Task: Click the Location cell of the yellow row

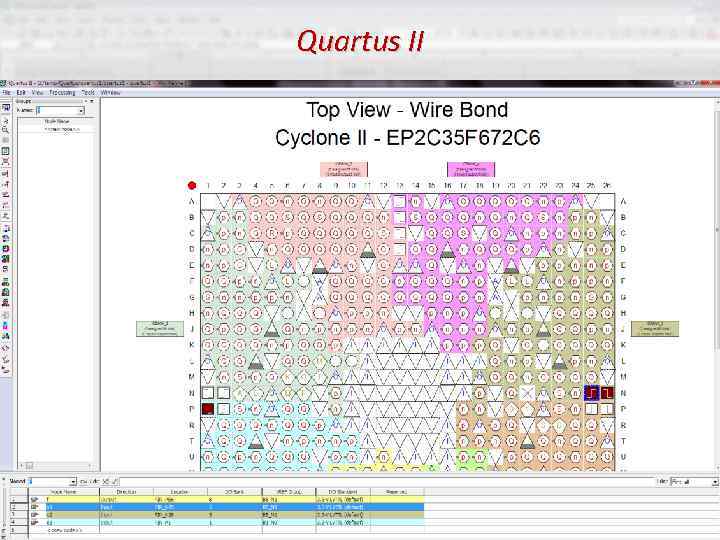Action: pos(180,500)
